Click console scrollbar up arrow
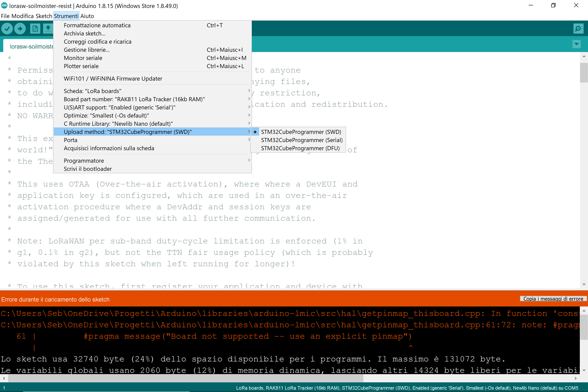This screenshot has width=588, height=392. click(584, 311)
